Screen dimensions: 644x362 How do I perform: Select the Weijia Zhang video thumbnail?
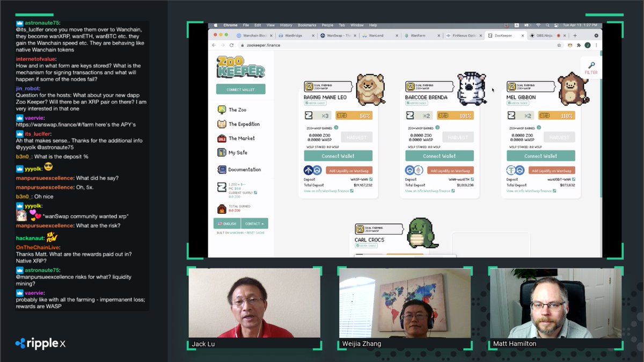pos(405,303)
